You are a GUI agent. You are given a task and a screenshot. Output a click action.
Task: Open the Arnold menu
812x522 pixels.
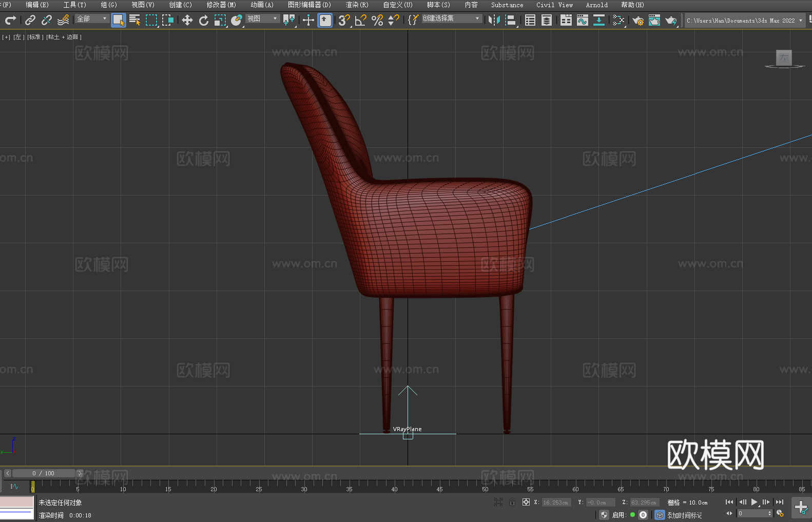[596, 5]
